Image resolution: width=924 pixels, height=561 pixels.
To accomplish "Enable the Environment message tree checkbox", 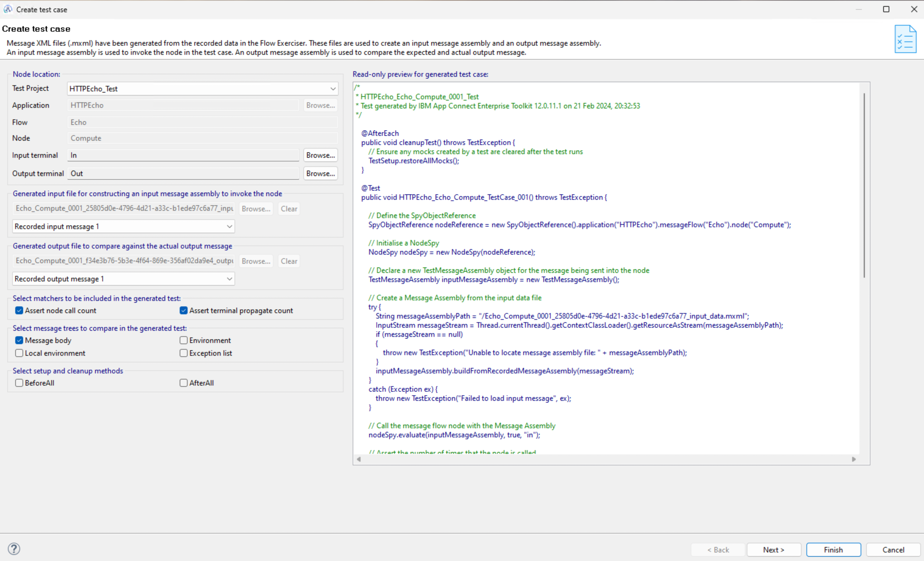I will tap(183, 340).
